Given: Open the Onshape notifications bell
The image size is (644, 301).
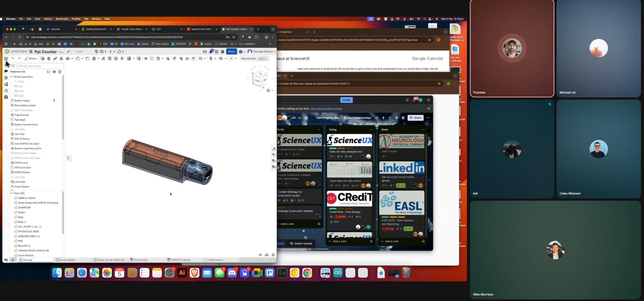Looking at the screenshot, I should [211, 51].
